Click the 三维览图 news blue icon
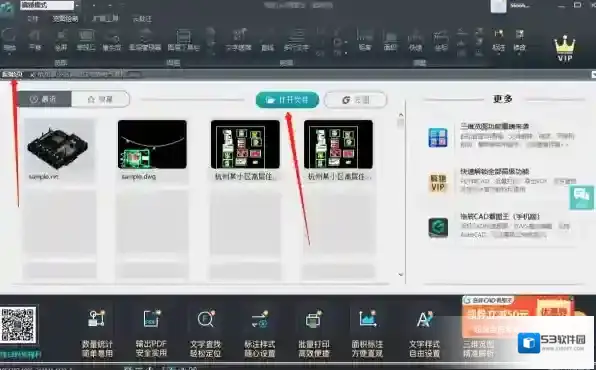This screenshot has height=370, width=596. [438, 138]
